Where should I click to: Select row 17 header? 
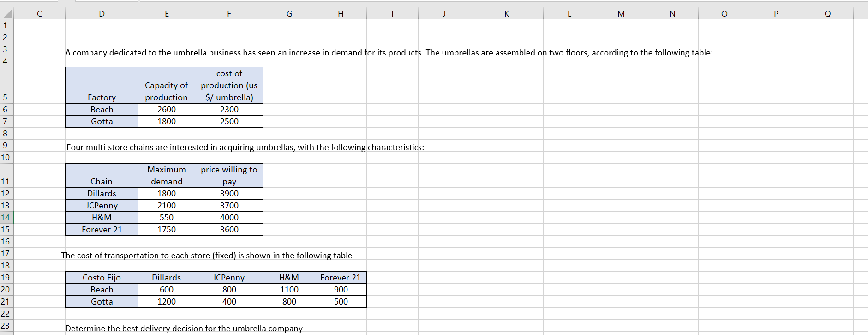click(x=6, y=253)
